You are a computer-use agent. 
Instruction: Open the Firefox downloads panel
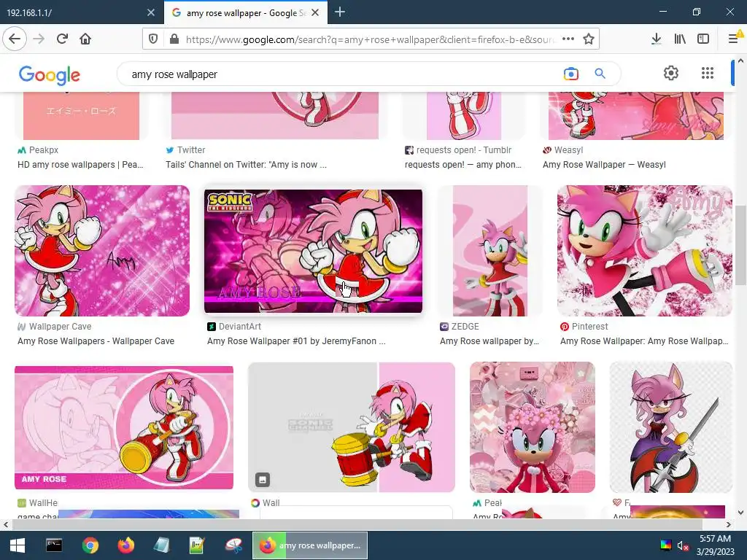click(x=656, y=39)
